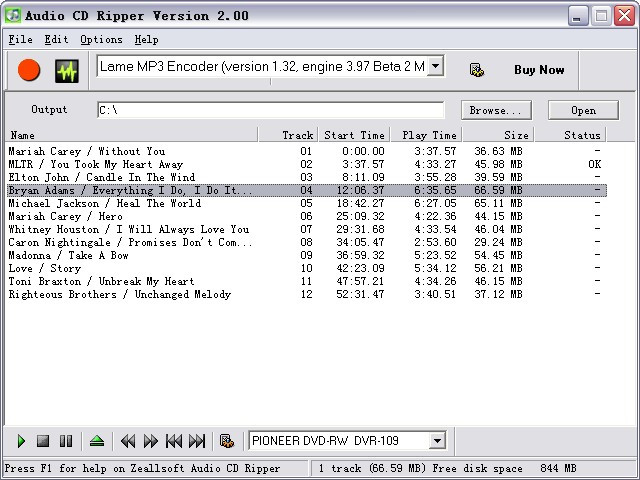This screenshot has height=480, width=640.
Task: Sort by the Size column header
Action: (x=498, y=135)
